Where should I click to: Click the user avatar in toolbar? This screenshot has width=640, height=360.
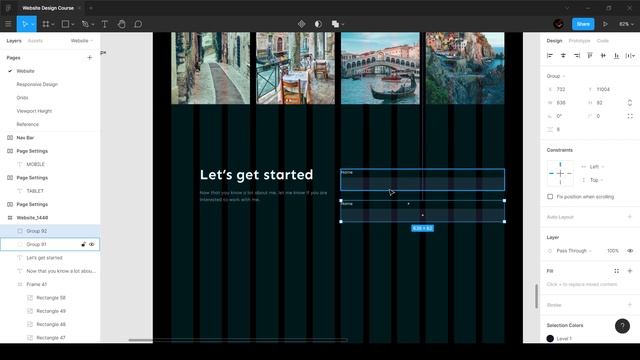[559, 24]
